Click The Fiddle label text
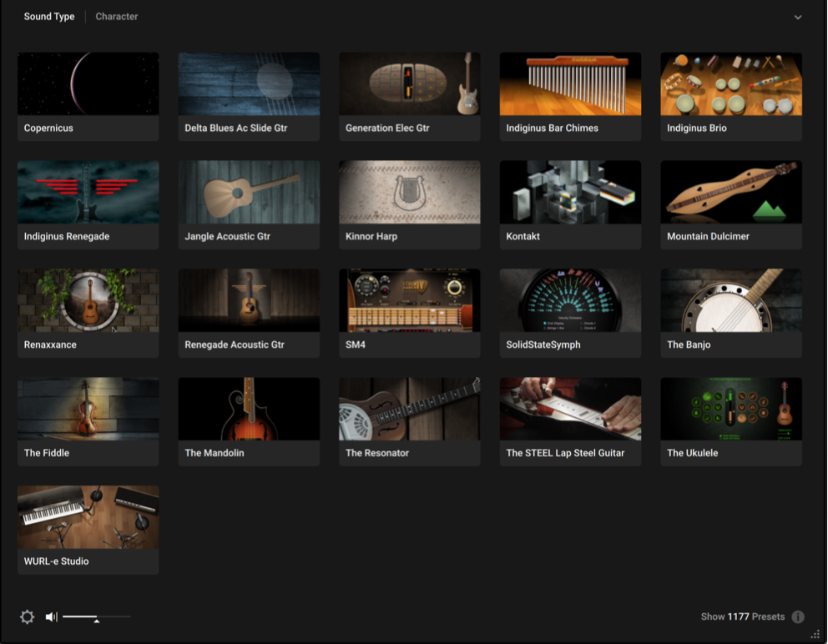 [47, 453]
